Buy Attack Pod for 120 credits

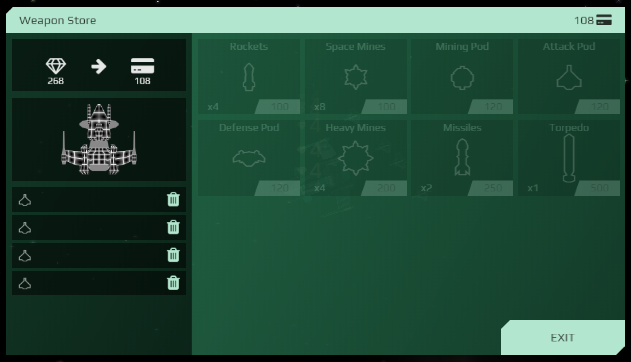click(598, 107)
